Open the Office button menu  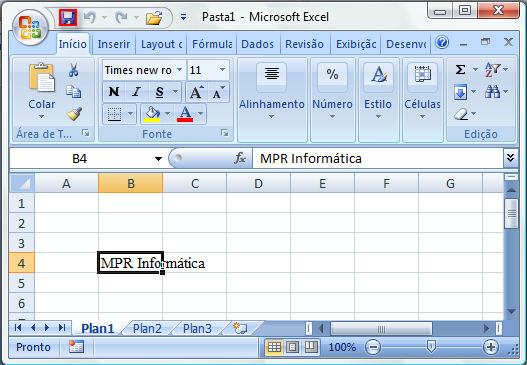tap(30, 28)
